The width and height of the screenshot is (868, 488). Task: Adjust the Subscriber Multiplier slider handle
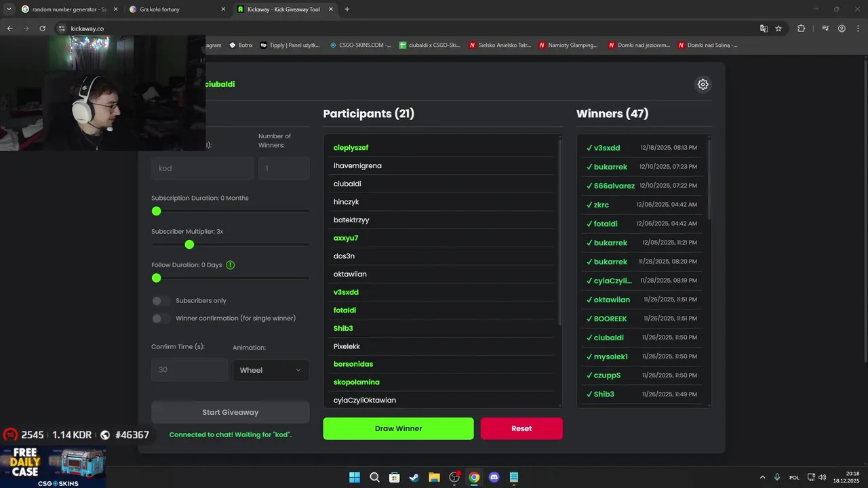click(189, 245)
